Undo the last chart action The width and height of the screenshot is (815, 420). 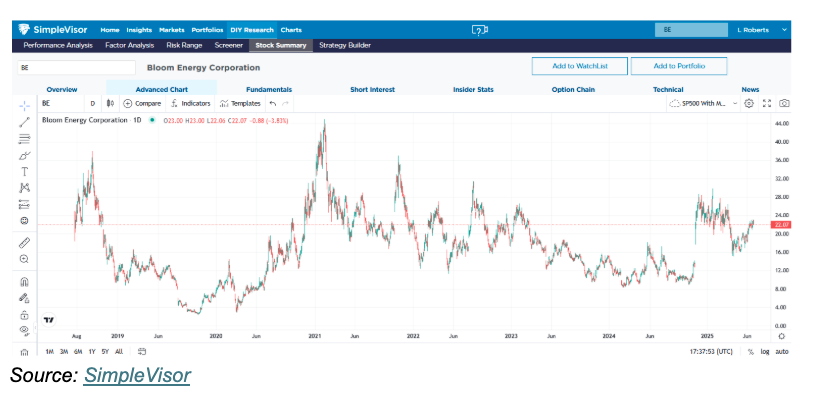click(273, 103)
